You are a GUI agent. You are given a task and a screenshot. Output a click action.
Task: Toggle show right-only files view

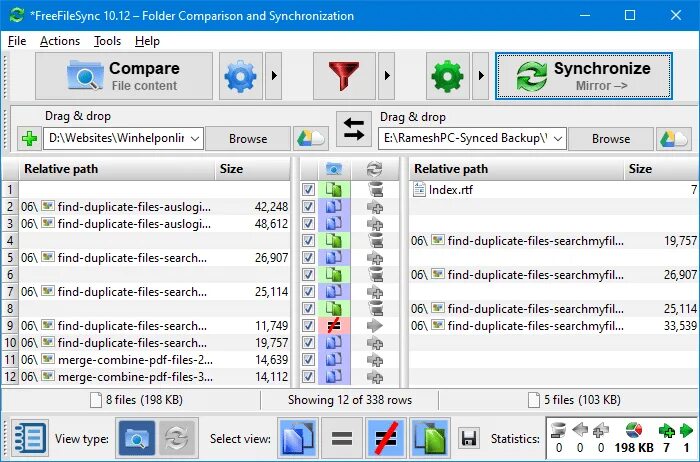429,438
